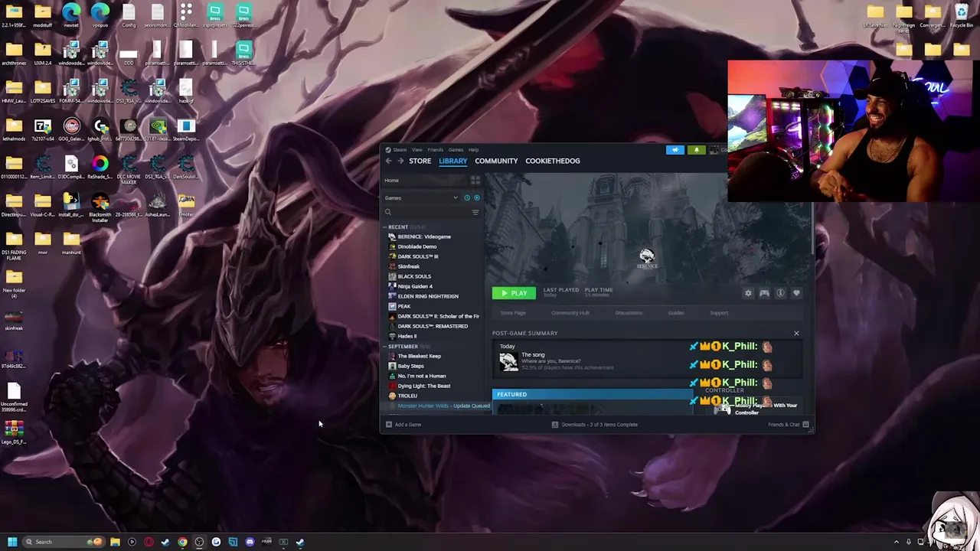
Task: Open the Guides link
Action: pos(676,313)
